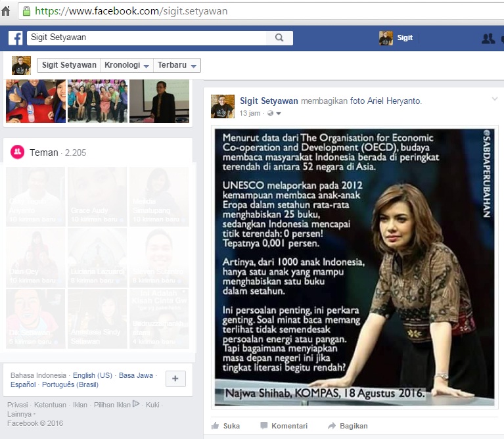The image size is (504, 439).
Task: Open Anastasia Sindy Setiawan friend tile
Action: (97, 319)
